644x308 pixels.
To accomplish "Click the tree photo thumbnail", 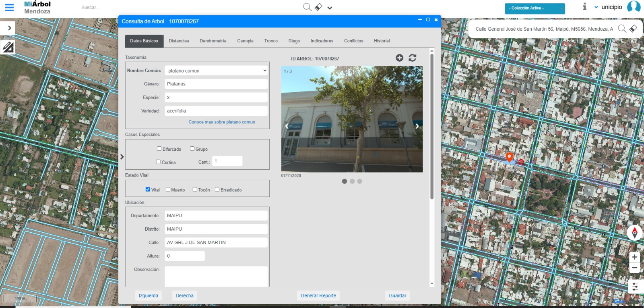I will pos(352,119).
